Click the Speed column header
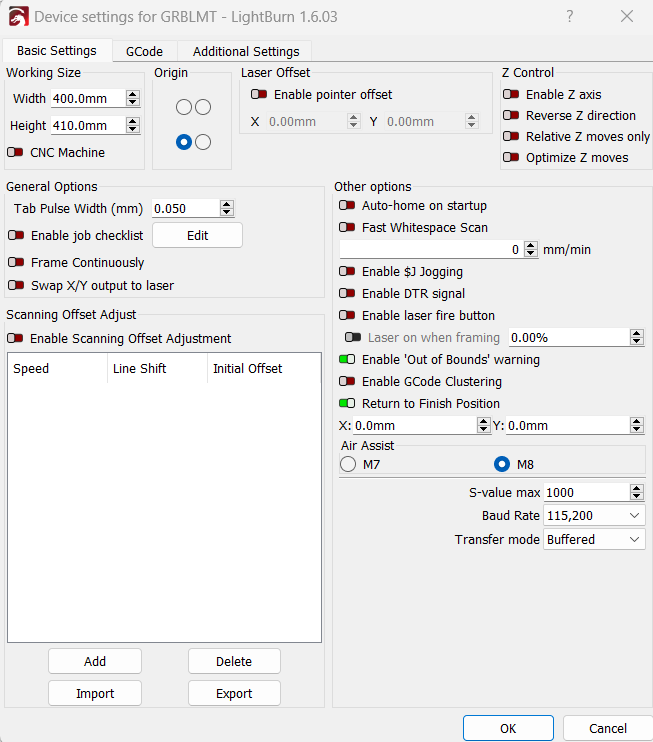 [x=57, y=368]
